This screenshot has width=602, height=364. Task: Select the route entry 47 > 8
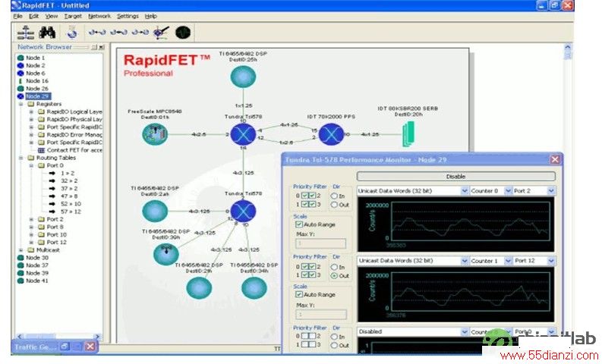[69, 196]
